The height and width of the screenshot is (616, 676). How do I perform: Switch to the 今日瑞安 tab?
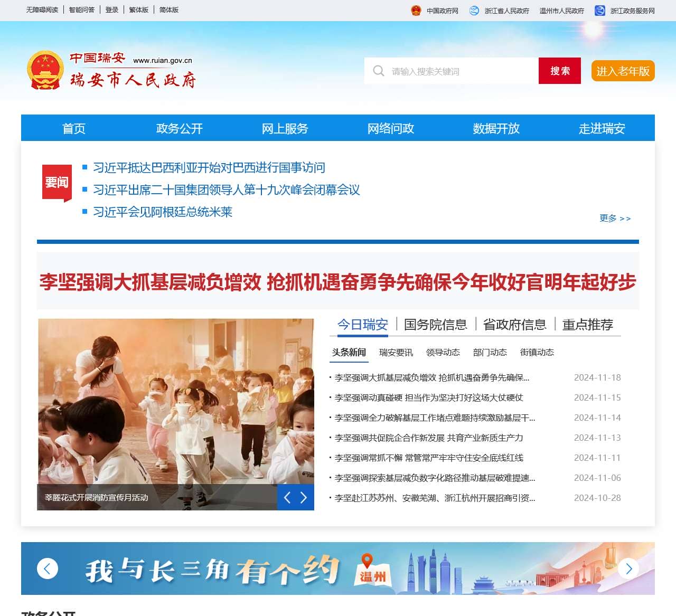tap(363, 325)
